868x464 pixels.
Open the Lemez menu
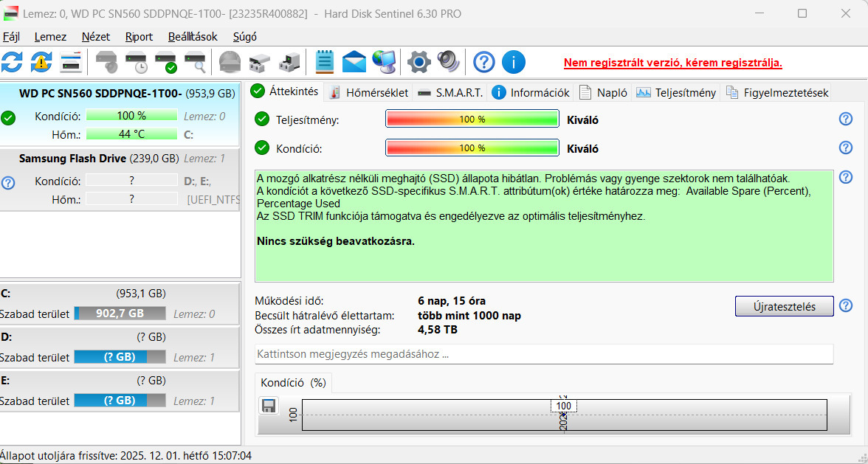point(50,36)
